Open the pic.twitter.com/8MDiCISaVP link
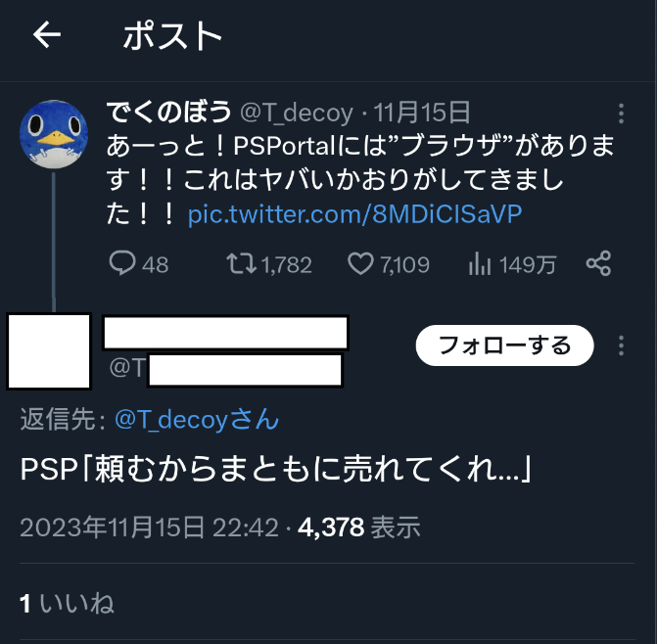657x644 pixels. [354, 214]
